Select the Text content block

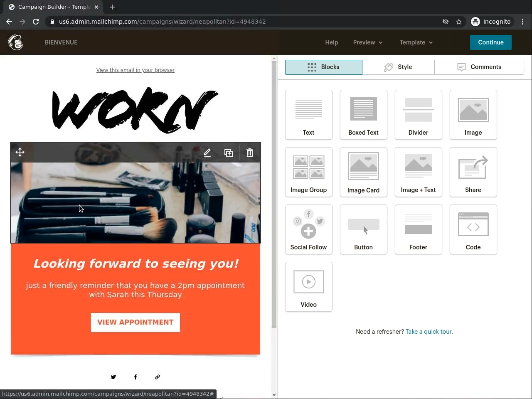click(x=309, y=115)
